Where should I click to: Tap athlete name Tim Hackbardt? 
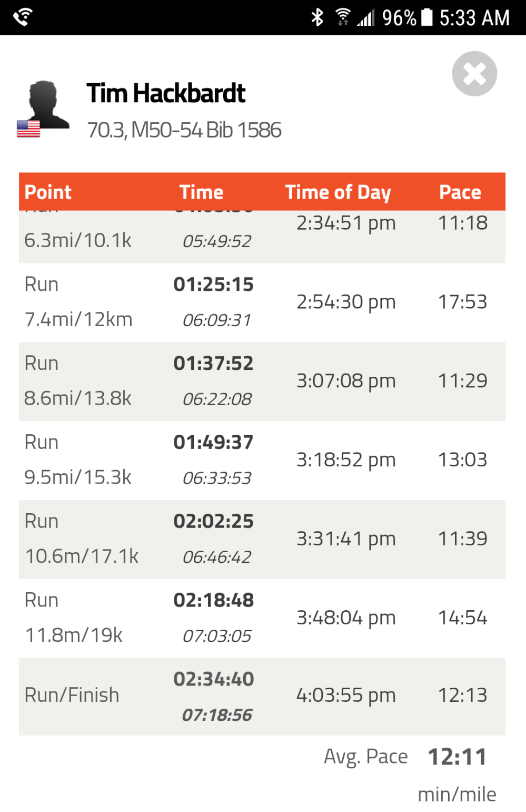point(166,93)
